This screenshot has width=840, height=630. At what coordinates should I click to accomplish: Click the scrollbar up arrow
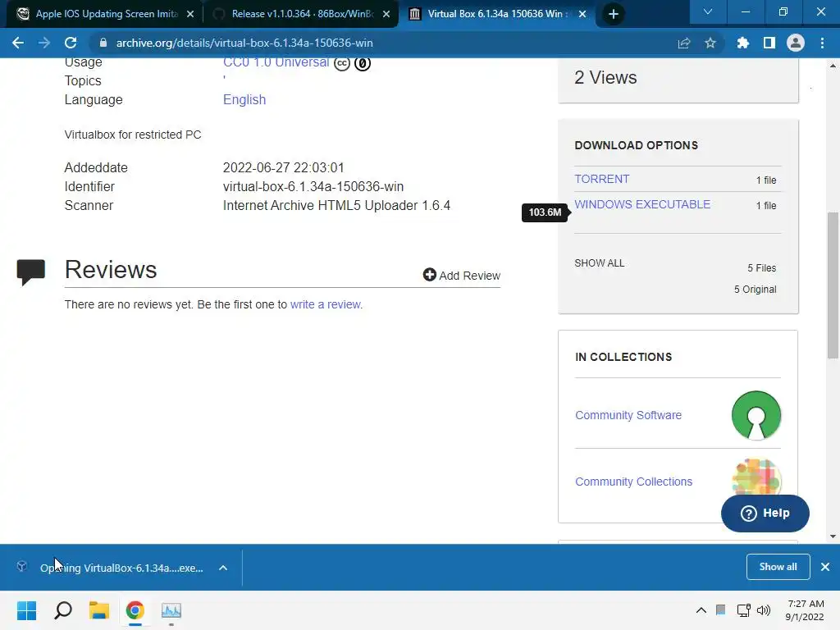pyautogui.click(x=833, y=66)
